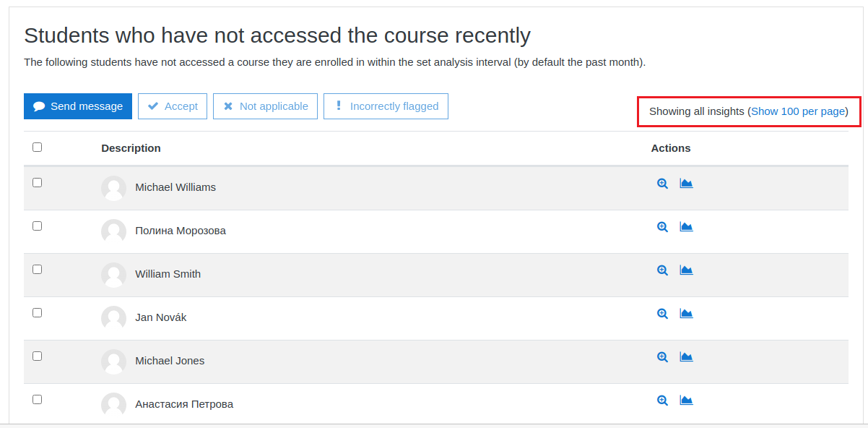Viewport: 868px width, 428px height.
Task: Open outline report chart for Полина Морозова
Action: [x=686, y=227]
